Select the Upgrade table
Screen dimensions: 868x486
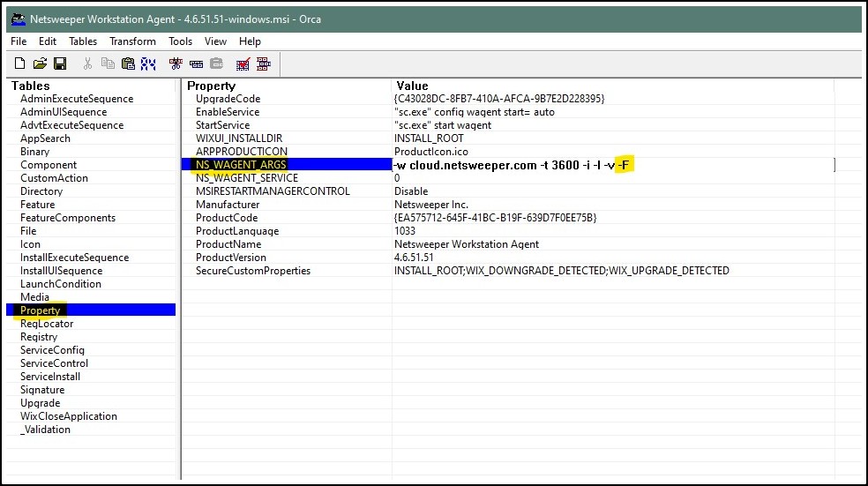pos(41,403)
